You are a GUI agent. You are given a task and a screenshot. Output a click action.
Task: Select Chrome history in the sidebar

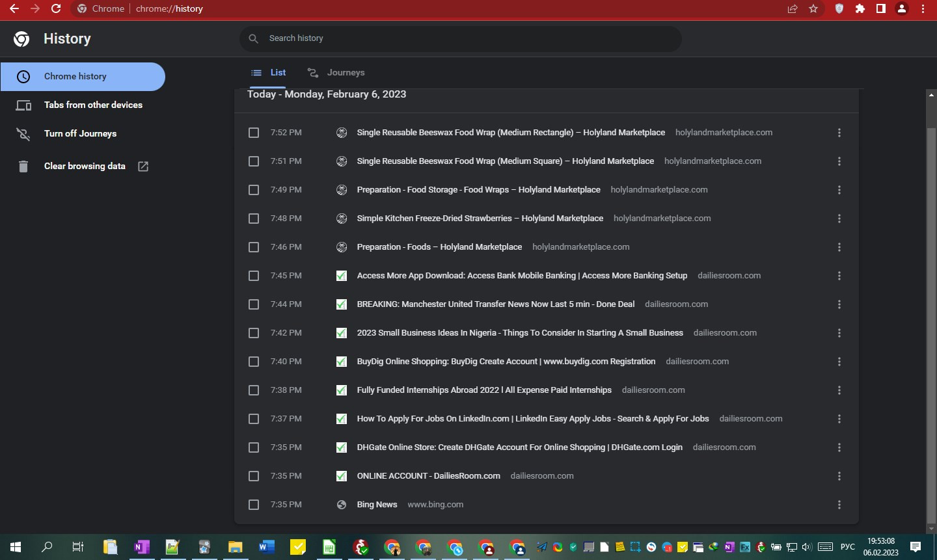click(83, 77)
